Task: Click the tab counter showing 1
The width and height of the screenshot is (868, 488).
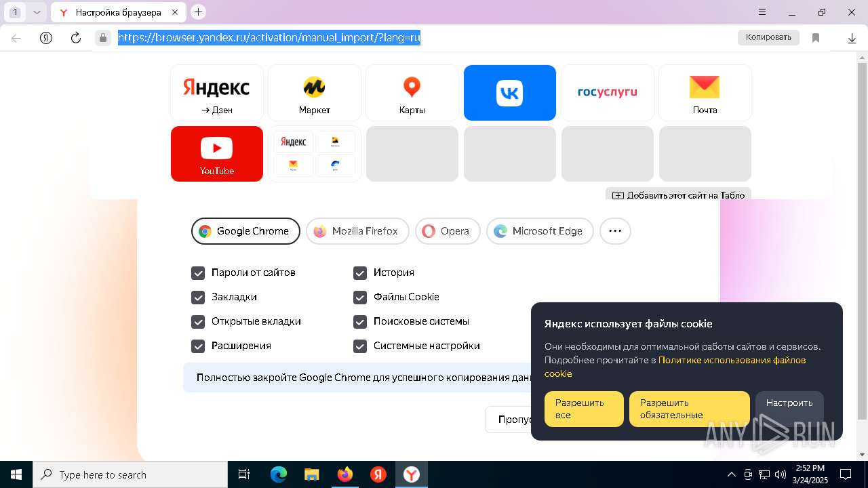Action: click(16, 12)
